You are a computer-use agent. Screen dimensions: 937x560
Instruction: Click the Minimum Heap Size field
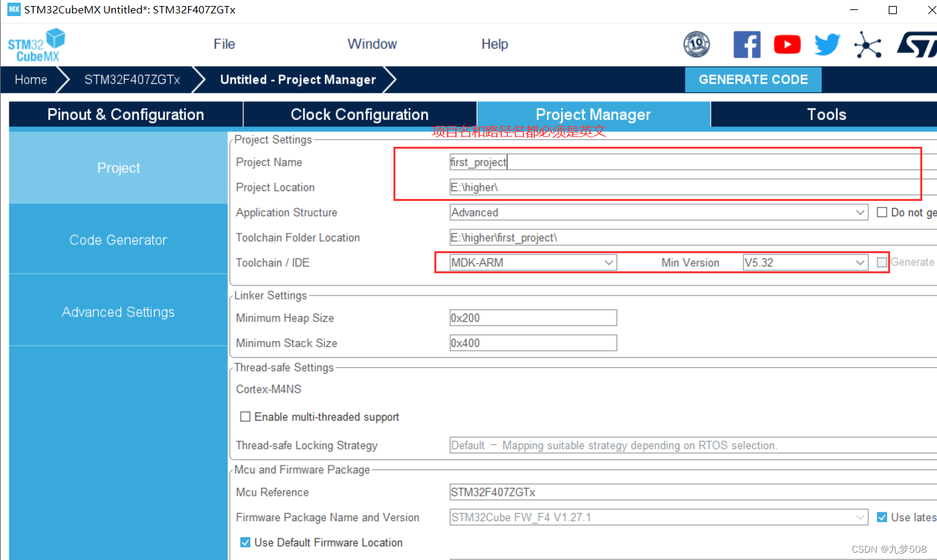coord(533,318)
